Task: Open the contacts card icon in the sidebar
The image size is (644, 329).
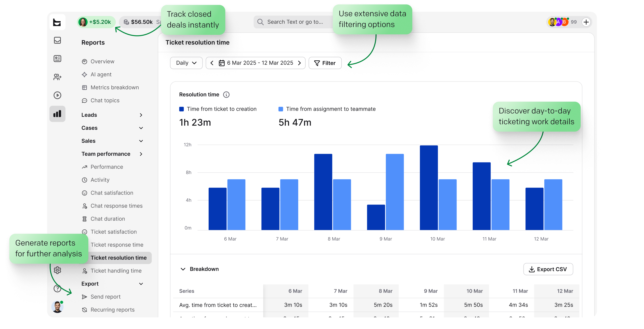Action: coord(57,58)
